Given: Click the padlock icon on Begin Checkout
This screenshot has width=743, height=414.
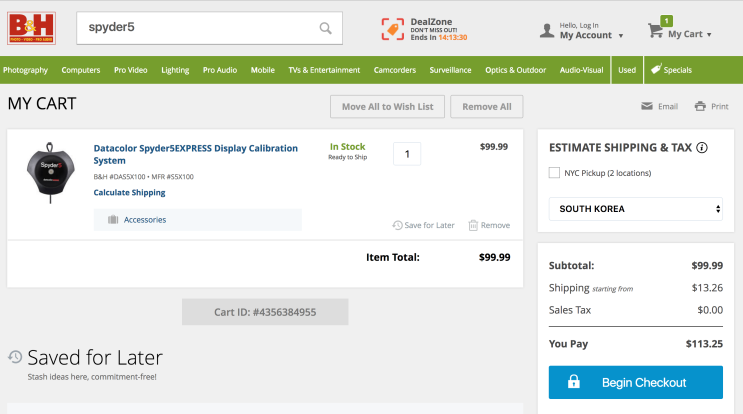Looking at the screenshot, I should (573, 382).
